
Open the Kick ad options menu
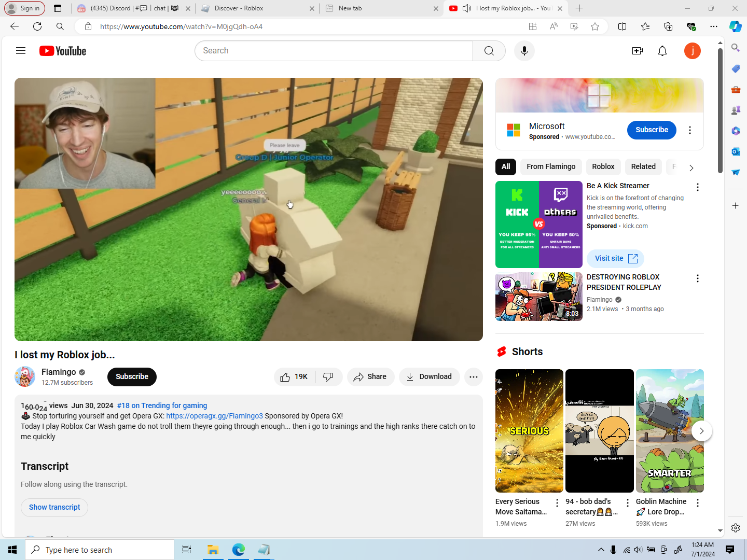click(x=698, y=187)
